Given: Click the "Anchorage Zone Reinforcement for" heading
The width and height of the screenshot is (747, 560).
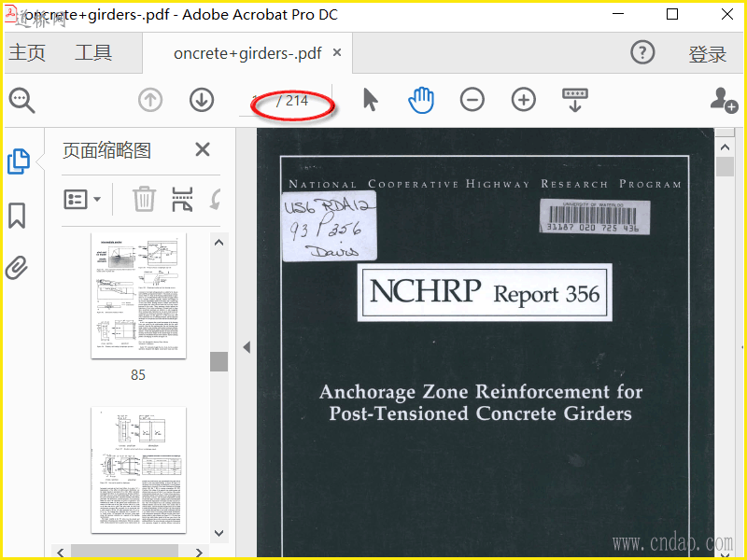Looking at the screenshot, I should tap(481, 392).
